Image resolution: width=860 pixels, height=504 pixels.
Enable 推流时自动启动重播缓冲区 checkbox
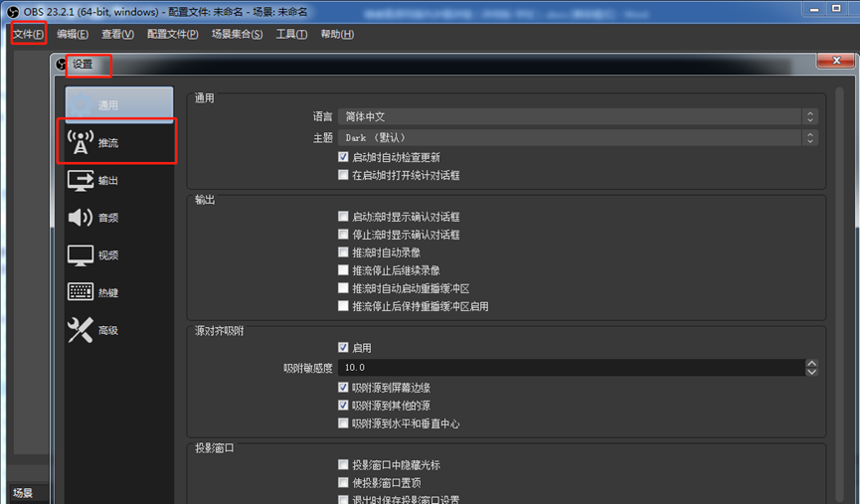click(343, 288)
